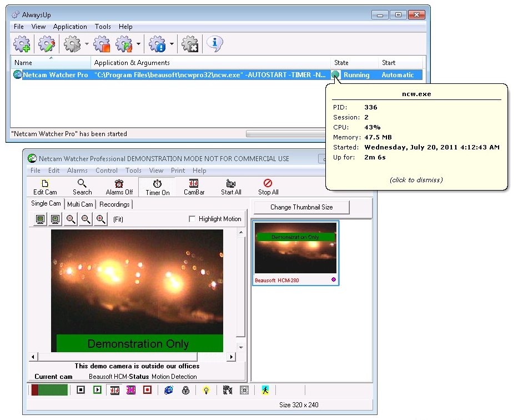Toggle the Alarms Off button
518x420 pixels.
[x=119, y=187]
